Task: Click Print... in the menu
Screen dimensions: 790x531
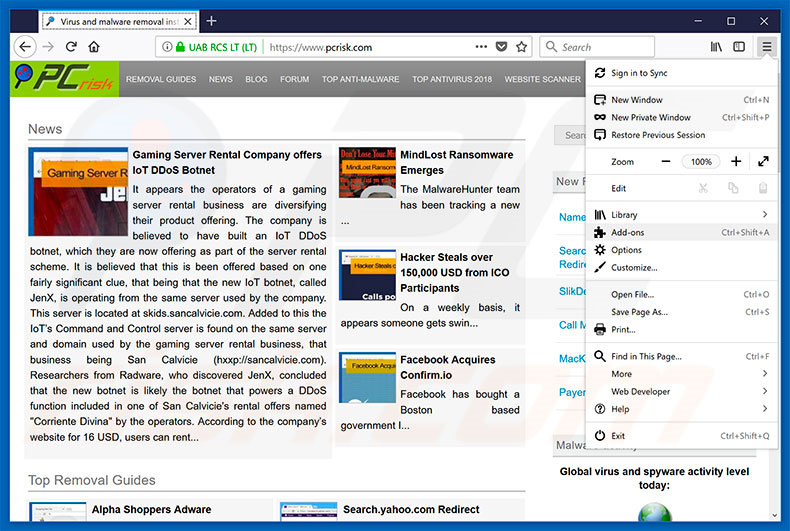Action: 681,329
